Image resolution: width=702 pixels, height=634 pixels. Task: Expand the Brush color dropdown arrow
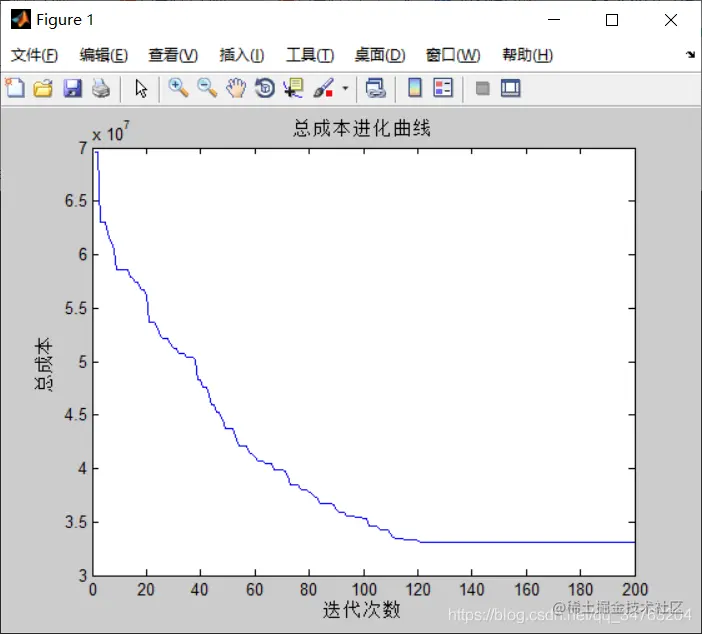[345, 88]
